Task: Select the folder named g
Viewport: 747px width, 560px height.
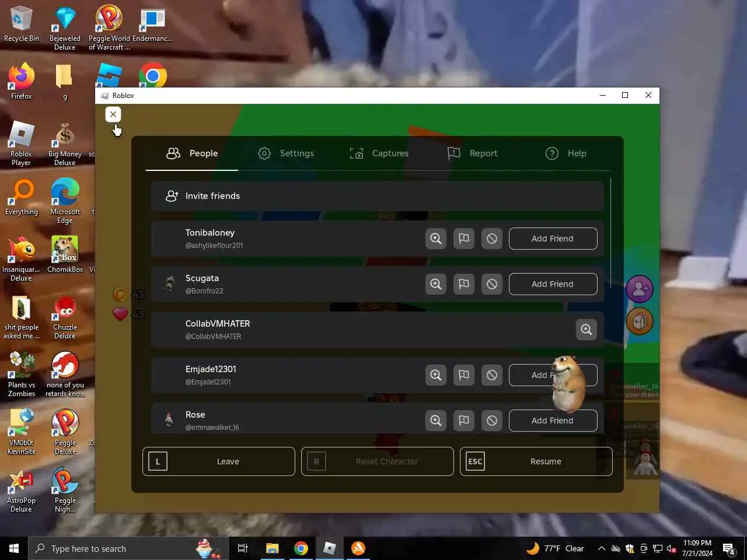Action: (65, 82)
